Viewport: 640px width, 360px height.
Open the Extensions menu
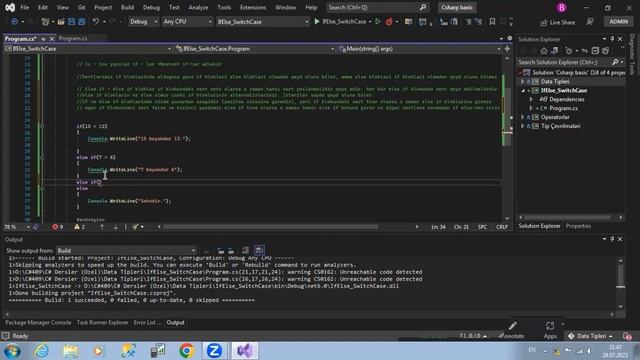tap(253, 7)
